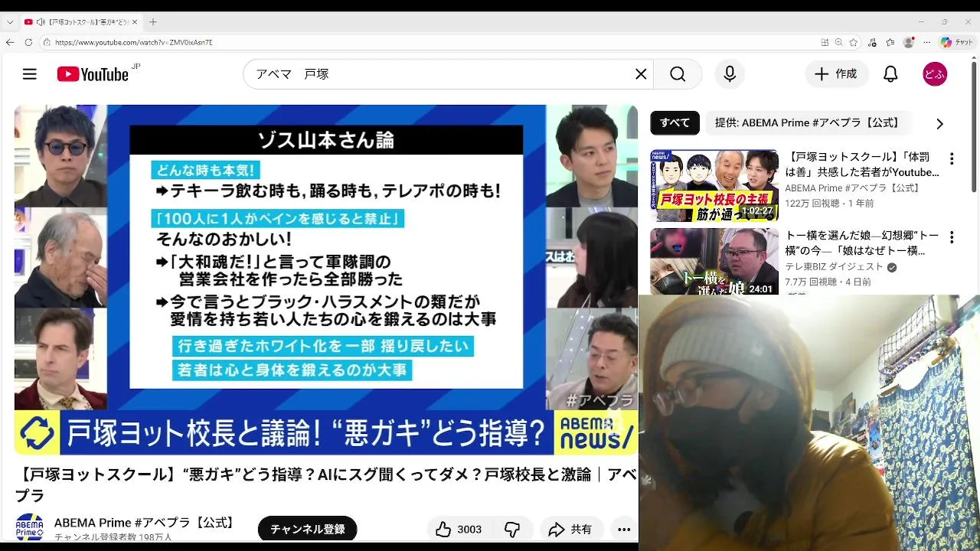Open the account avatar menu
The width and height of the screenshot is (980, 551).
pyautogui.click(x=935, y=74)
